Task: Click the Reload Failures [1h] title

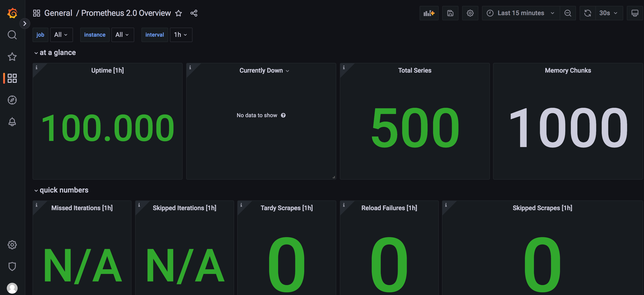Action: (x=389, y=208)
